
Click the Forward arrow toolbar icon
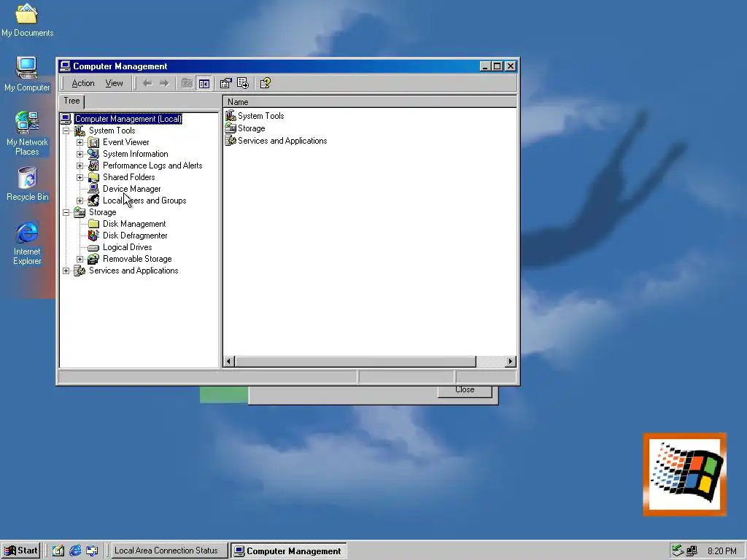(x=164, y=83)
